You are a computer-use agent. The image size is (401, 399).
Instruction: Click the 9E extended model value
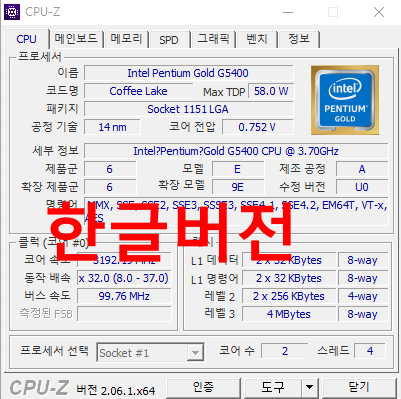tap(238, 187)
